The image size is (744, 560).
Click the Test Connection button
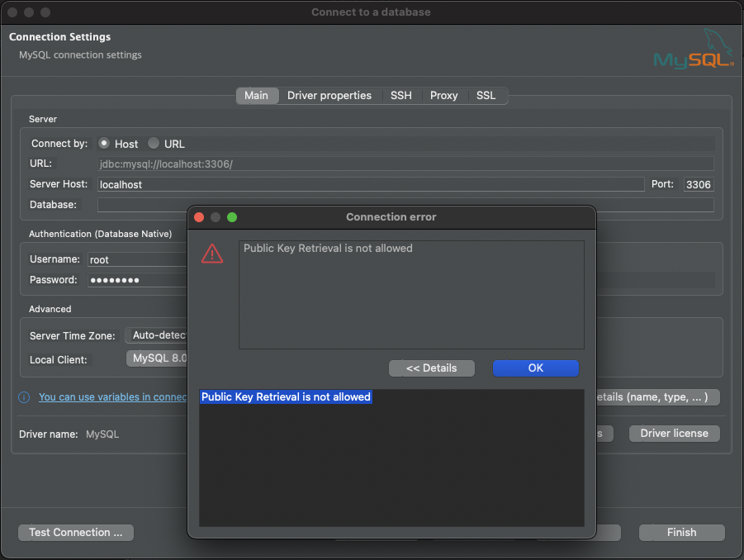[x=76, y=533]
